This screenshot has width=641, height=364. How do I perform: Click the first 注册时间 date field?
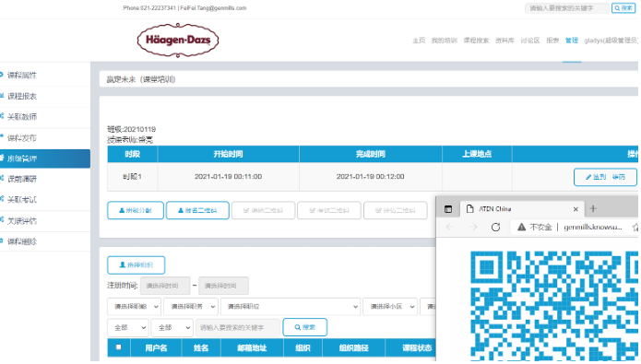[x=165, y=286]
